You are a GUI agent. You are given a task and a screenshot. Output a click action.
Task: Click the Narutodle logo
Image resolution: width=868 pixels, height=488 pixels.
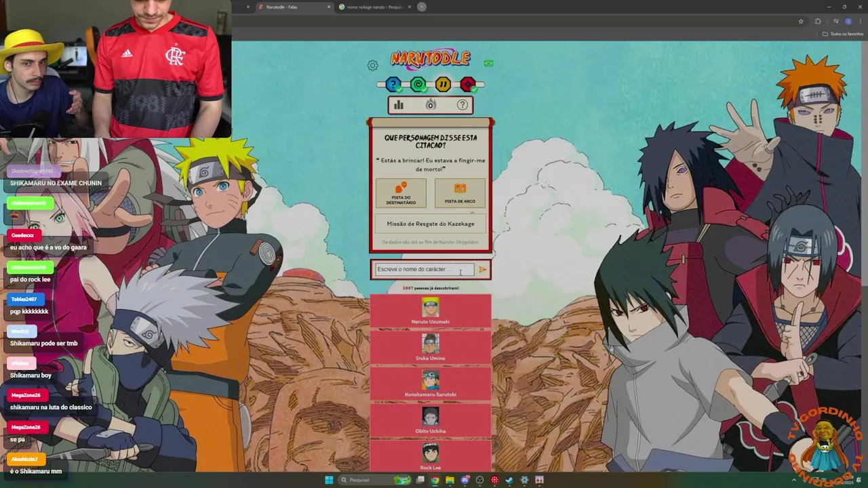tap(430, 59)
